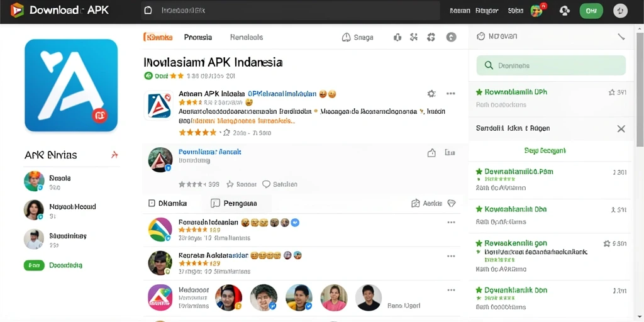This screenshot has height=322, width=644.
Task: Click the user account icon in the header
Action: tap(565, 11)
